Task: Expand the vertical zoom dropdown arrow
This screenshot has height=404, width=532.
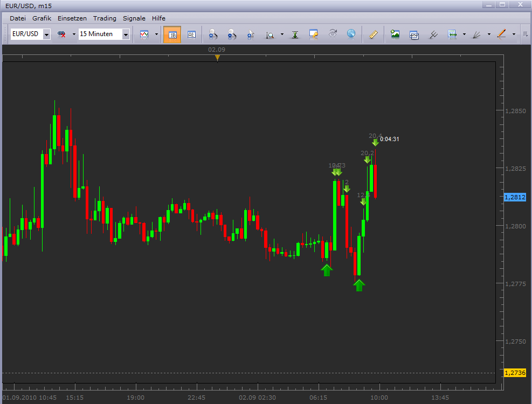Action: 282,34
